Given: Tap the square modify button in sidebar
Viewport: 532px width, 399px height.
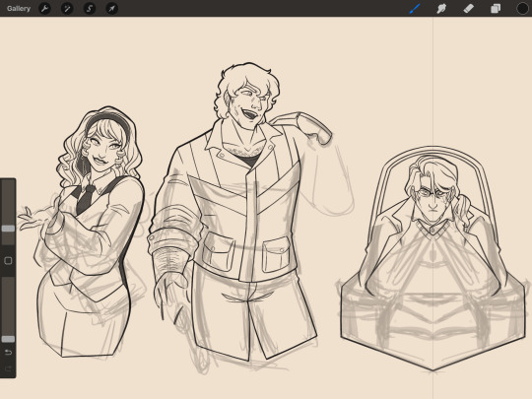Looking at the screenshot, I should pyautogui.click(x=8, y=260).
